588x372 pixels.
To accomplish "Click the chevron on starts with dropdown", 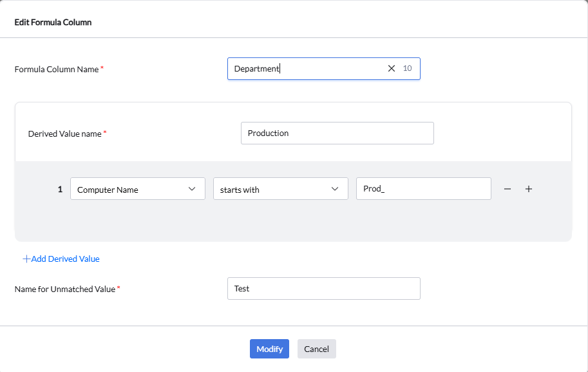I will coord(334,188).
